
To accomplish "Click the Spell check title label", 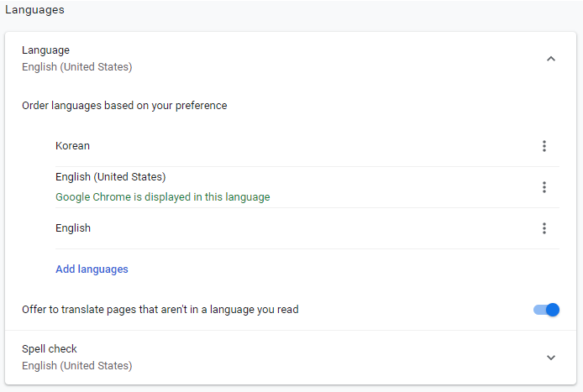I will pos(49,349).
